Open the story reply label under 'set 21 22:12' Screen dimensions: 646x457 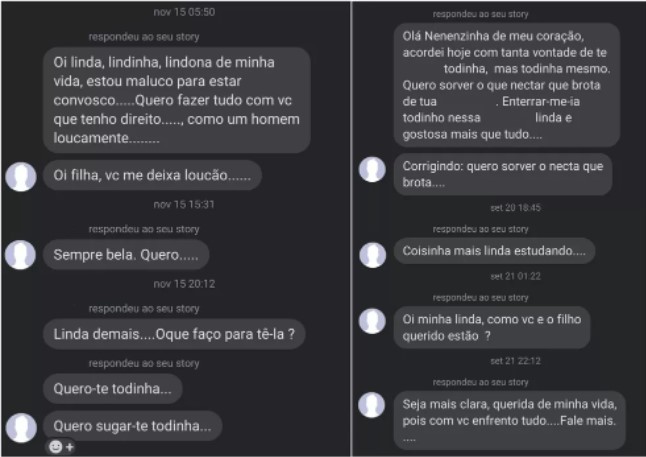480,382
